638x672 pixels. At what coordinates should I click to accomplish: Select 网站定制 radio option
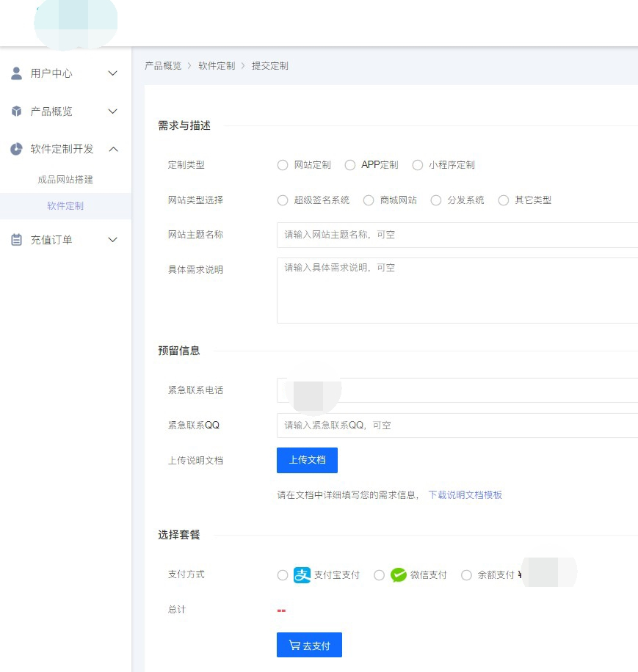tap(283, 165)
